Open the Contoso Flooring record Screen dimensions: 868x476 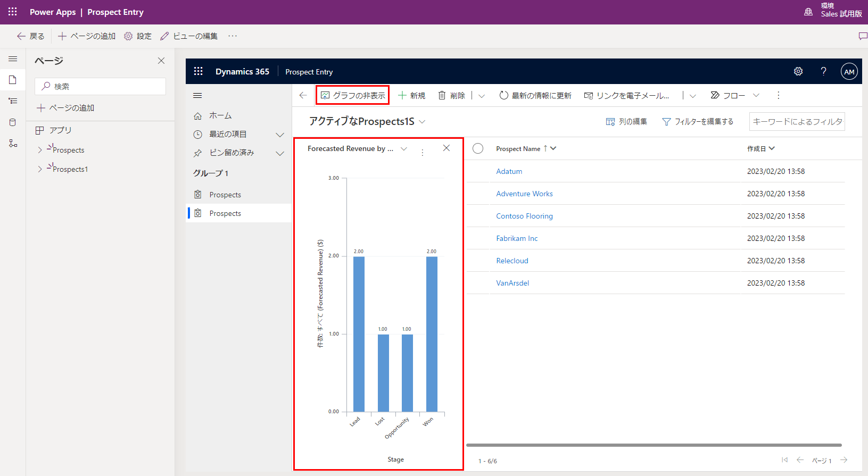[x=524, y=216]
